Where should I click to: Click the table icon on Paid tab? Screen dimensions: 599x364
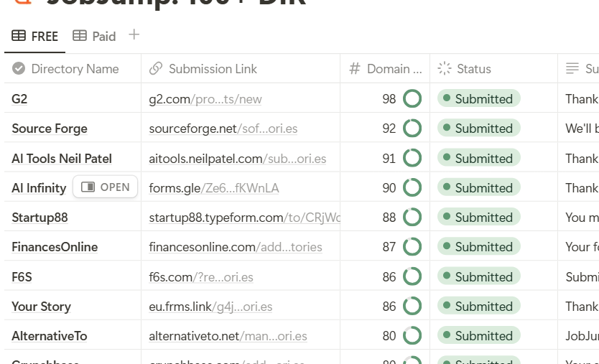80,36
